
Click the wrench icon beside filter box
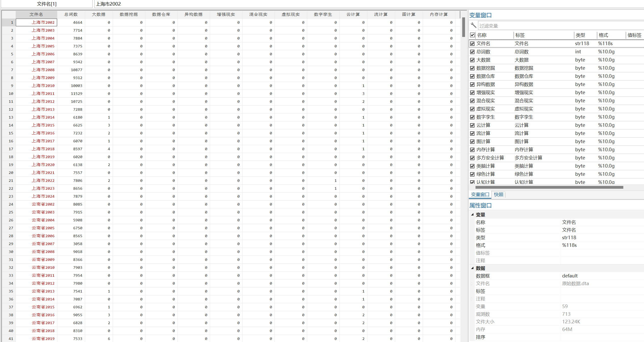pyautogui.click(x=473, y=25)
